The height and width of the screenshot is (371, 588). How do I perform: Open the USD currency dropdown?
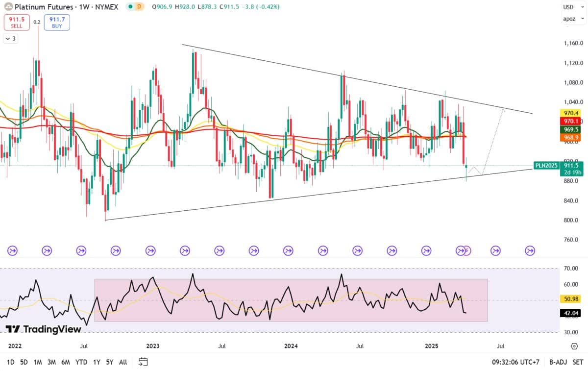pyautogui.click(x=569, y=7)
